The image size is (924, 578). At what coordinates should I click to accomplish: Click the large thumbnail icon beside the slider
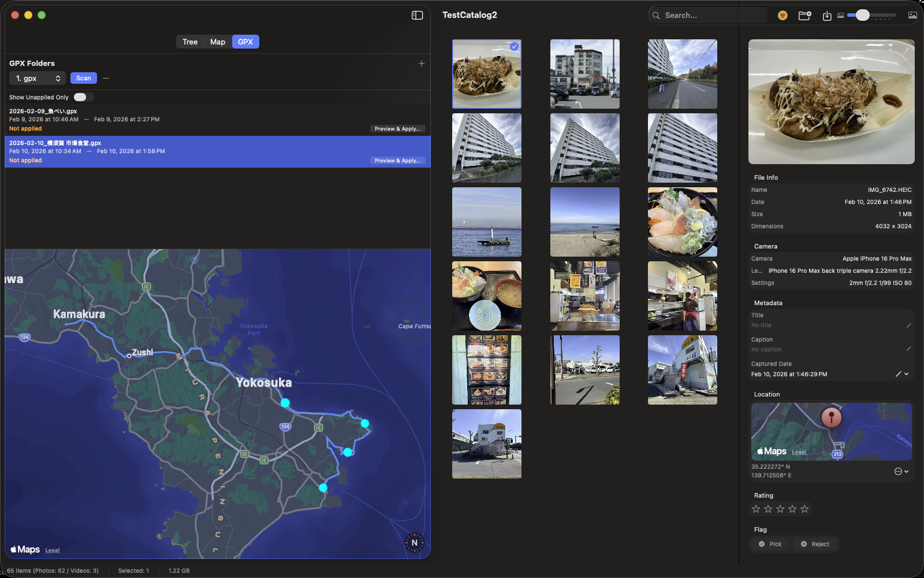[912, 15]
